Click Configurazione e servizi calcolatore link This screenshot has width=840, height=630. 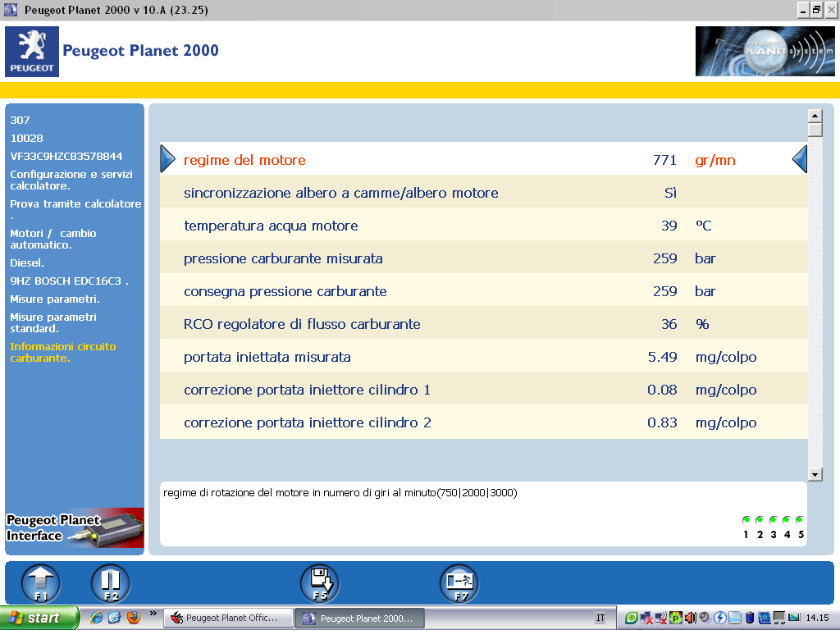point(71,180)
